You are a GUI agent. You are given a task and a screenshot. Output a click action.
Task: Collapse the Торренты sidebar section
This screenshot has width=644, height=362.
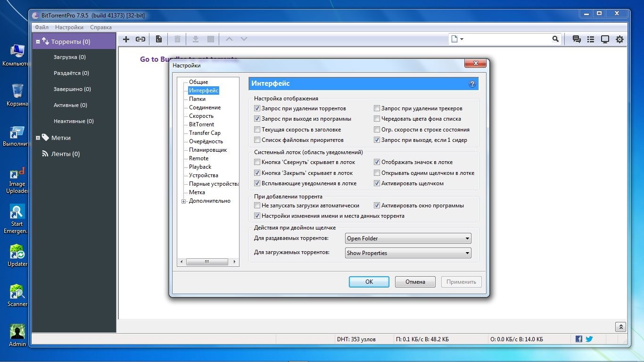pyautogui.click(x=38, y=41)
